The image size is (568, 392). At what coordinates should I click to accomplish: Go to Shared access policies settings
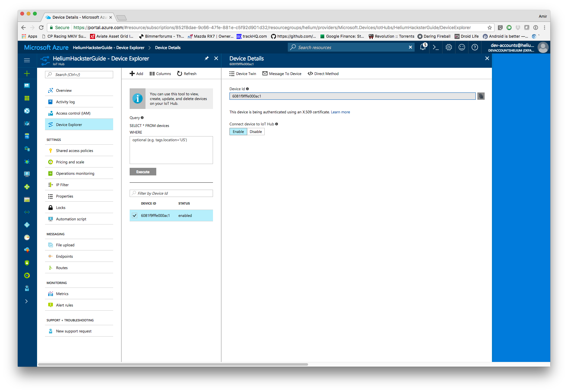[x=74, y=150]
